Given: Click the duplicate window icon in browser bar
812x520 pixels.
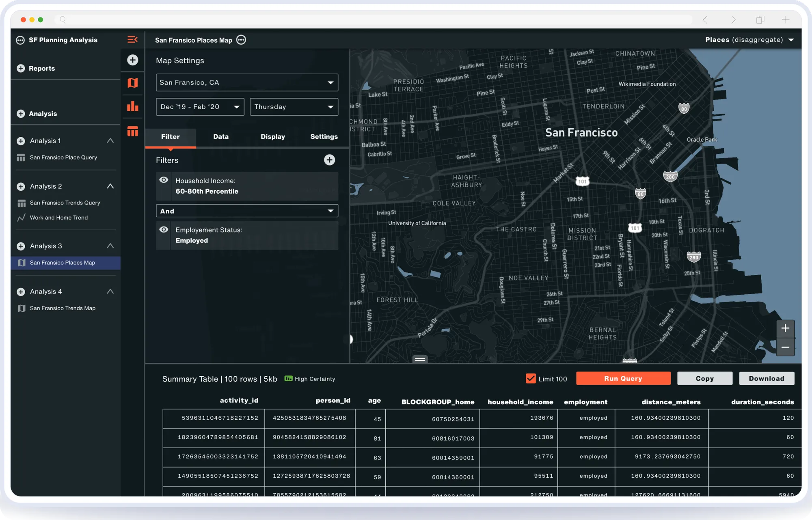Looking at the screenshot, I should click(x=760, y=19).
